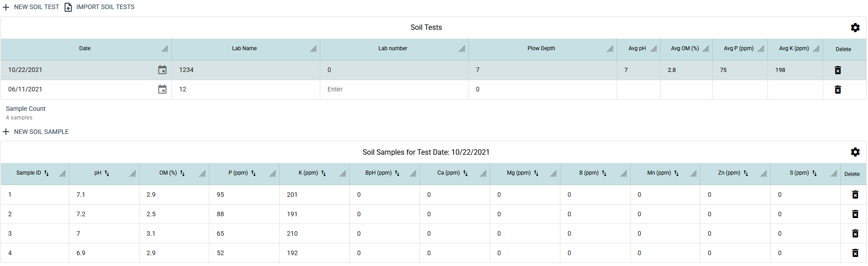Open Soil Tests table settings gear
Viewport: 868px width, 266px height.
tap(855, 28)
